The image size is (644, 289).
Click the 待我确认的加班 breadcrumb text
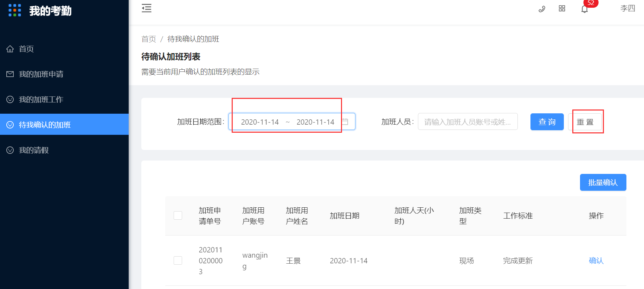(x=193, y=39)
